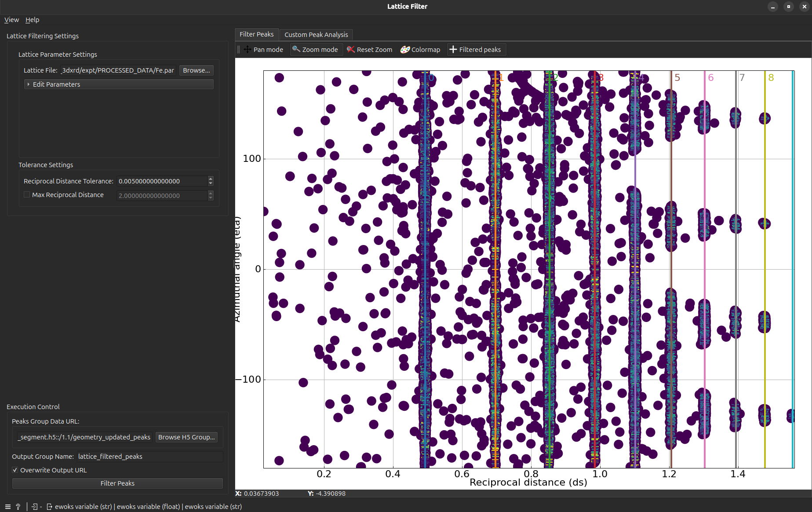Open the Colormap settings
The height and width of the screenshot is (512, 812).
point(420,50)
